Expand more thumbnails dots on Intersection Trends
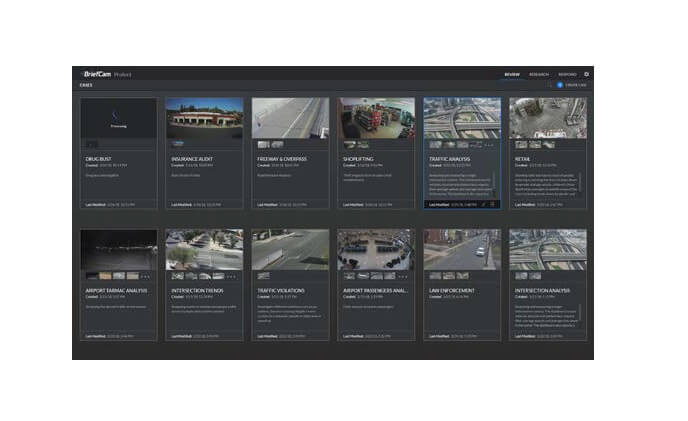Viewport: 688px width, 421px height. pyautogui.click(x=230, y=275)
